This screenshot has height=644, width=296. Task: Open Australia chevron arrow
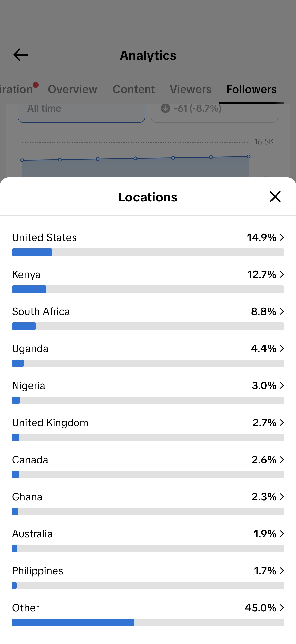pos(282,534)
